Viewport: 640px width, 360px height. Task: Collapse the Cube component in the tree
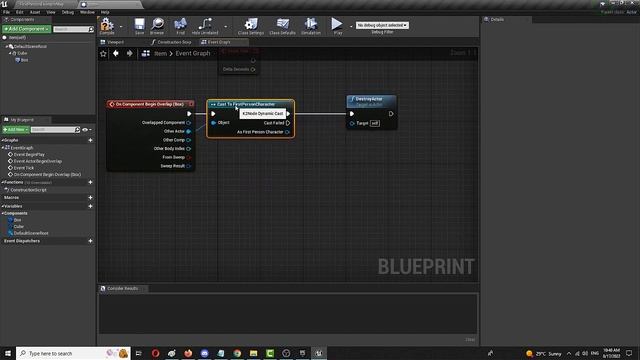[10, 53]
